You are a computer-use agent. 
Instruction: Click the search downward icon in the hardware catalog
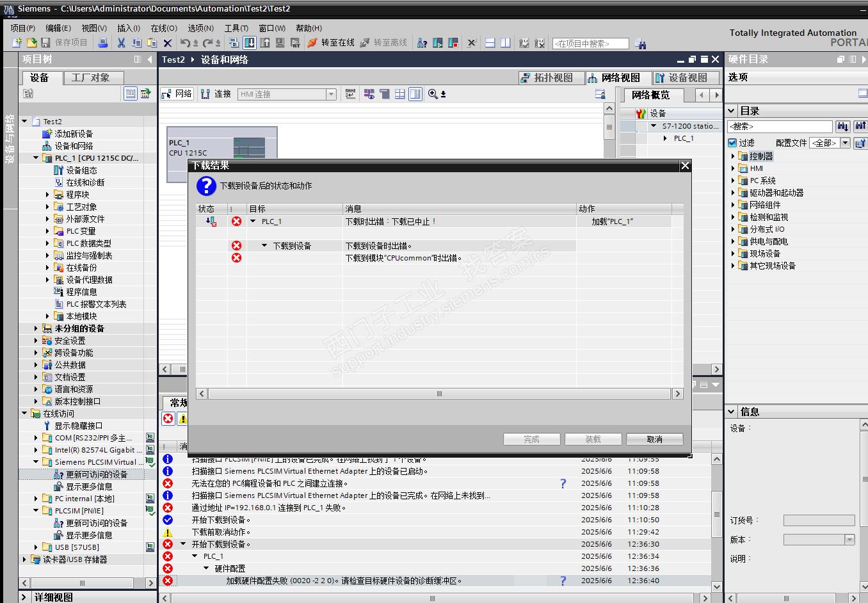pyautogui.click(x=843, y=126)
